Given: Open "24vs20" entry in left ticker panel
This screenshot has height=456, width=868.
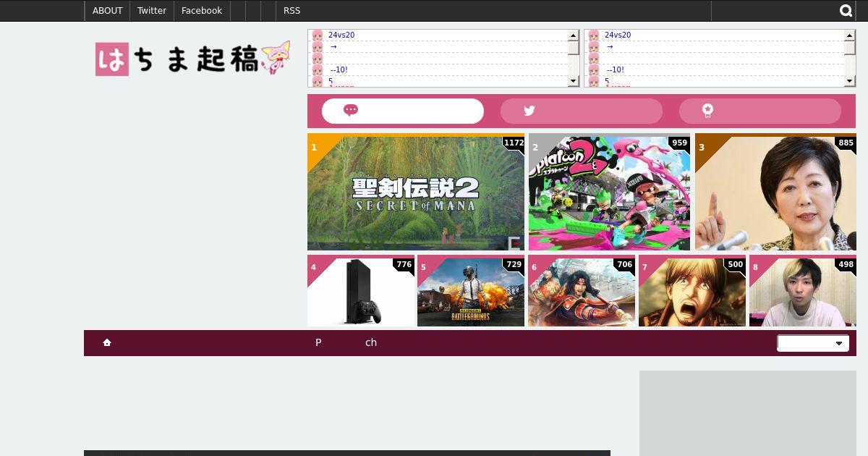Looking at the screenshot, I should coord(341,35).
